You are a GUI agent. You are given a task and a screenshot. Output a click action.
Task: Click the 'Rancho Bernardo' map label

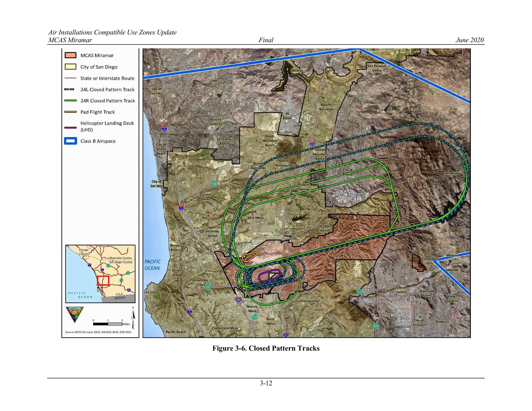326,107
